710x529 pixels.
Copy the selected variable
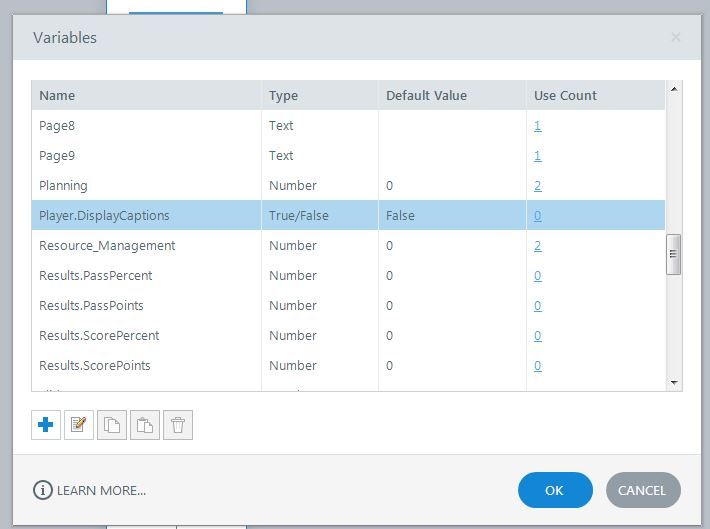coord(112,425)
